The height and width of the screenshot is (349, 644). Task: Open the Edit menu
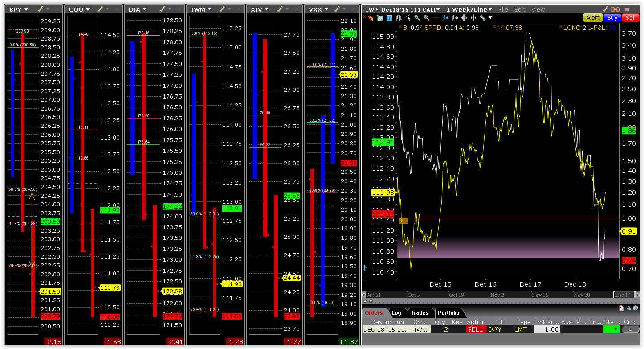520,9
